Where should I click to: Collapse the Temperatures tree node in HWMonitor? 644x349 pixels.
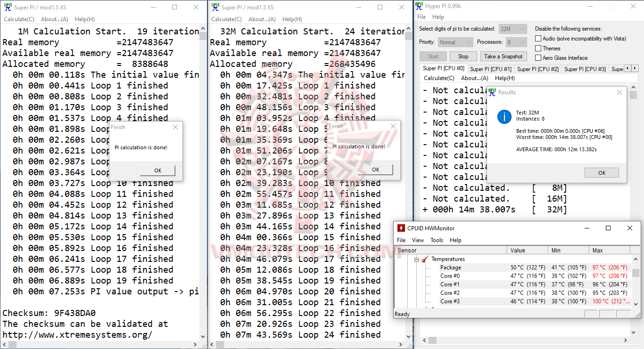pyautogui.click(x=417, y=259)
